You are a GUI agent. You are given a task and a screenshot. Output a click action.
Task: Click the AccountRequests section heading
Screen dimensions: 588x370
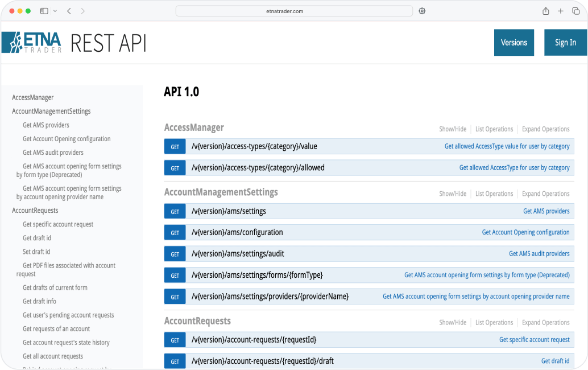198,321
